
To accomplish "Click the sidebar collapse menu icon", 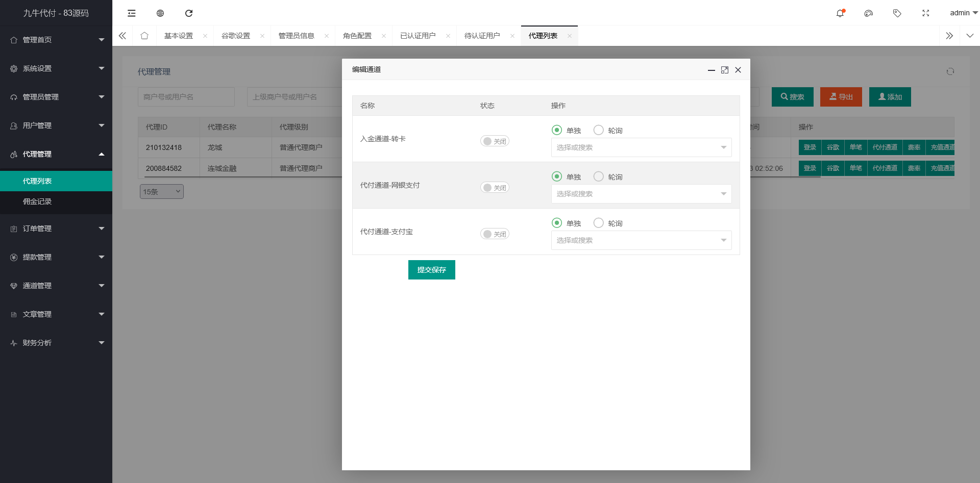I will pos(132,13).
